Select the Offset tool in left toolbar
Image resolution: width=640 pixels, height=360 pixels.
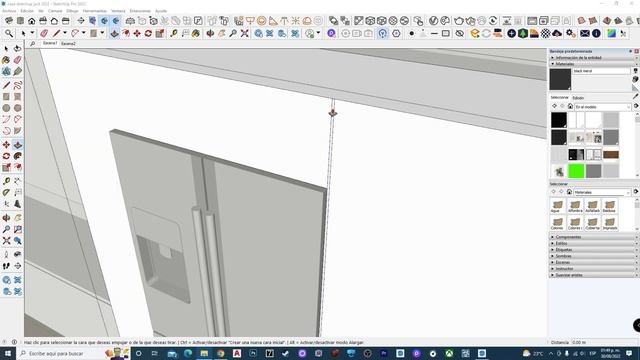(x=18, y=167)
